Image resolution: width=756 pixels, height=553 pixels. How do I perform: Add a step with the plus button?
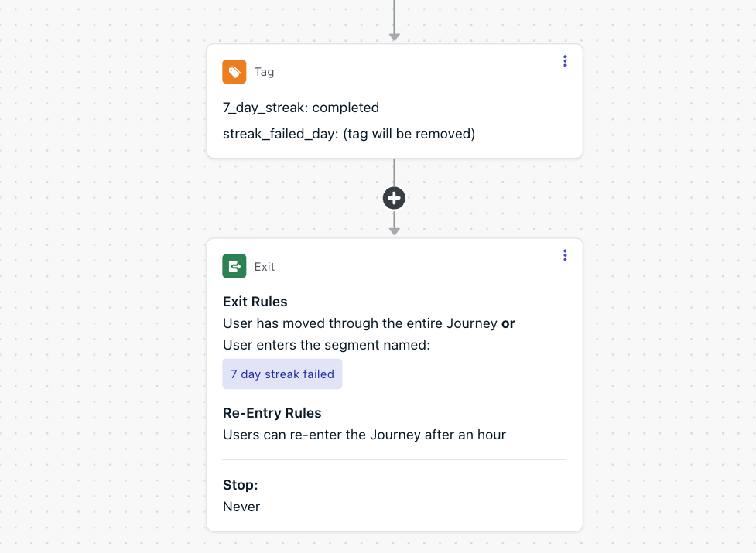tap(395, 198)
